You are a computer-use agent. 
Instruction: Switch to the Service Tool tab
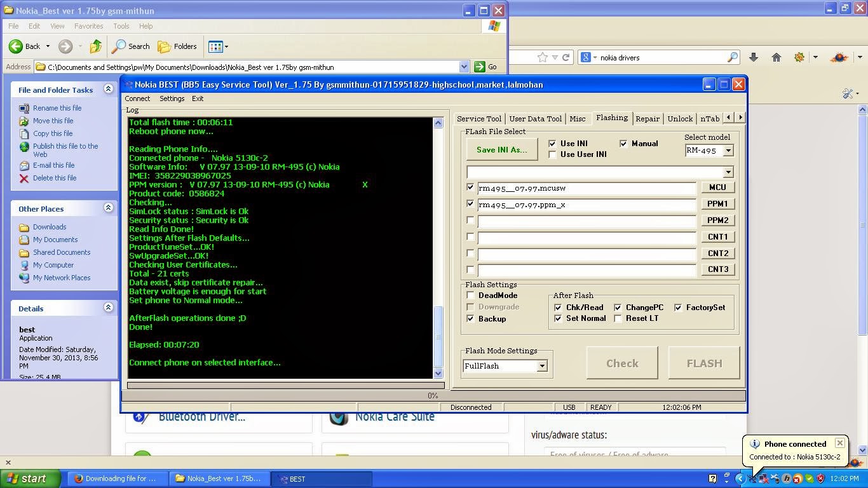point(479,119)
